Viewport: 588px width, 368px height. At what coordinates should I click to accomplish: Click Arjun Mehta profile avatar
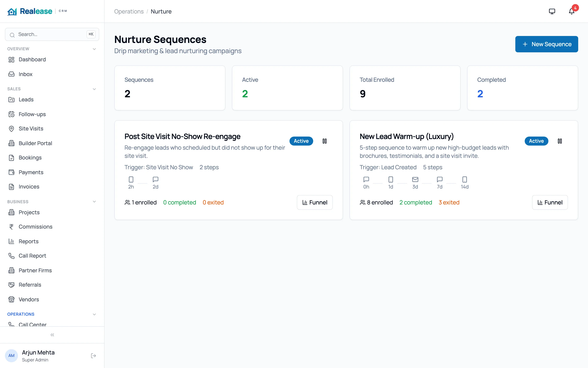click(11, 356)
